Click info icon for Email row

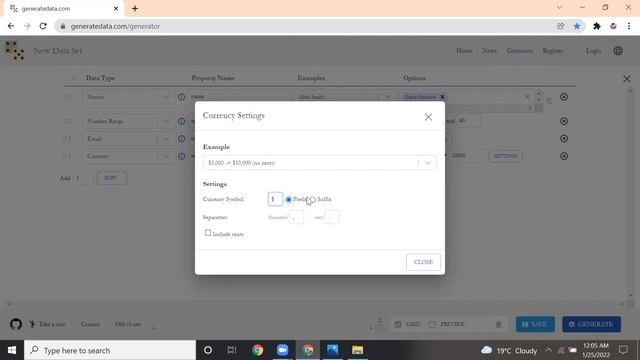pyautogui.click(x=182, y=139)
